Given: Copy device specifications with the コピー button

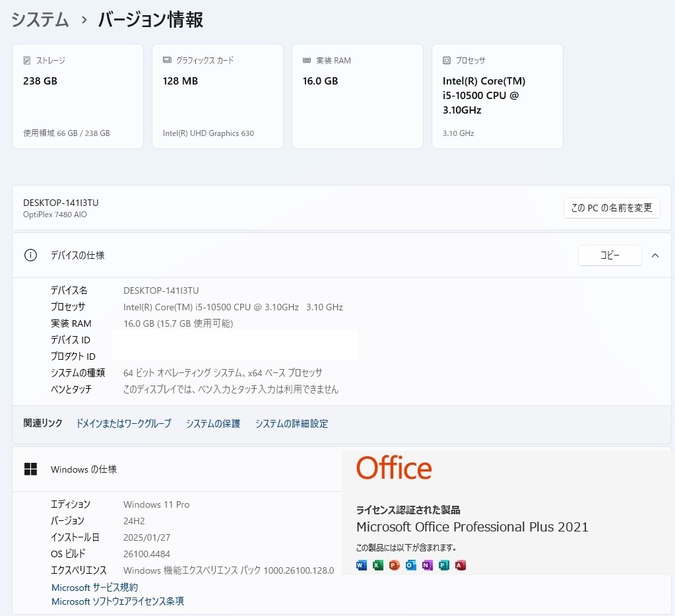Looking at the screenshot, I should (x=610, y=256).
